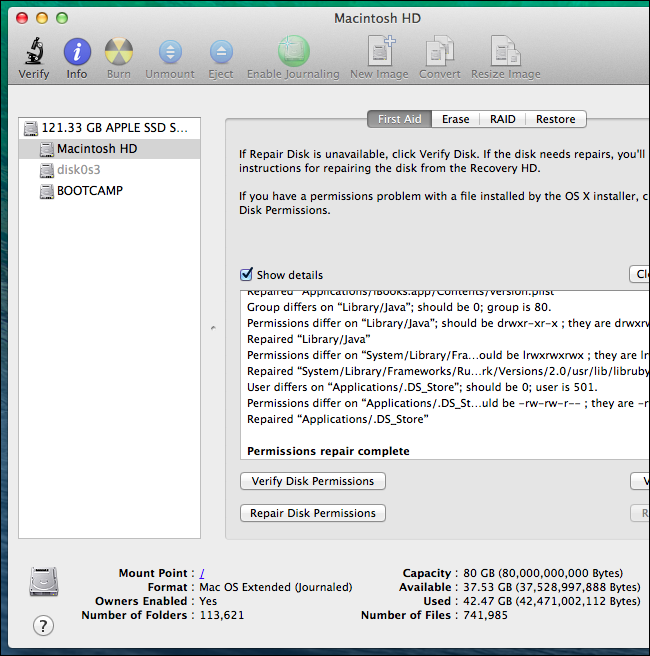The height and width of the screenshot is (656, 650).
Task: Click the Enable Journaling icon
Action: pos(294,51)
